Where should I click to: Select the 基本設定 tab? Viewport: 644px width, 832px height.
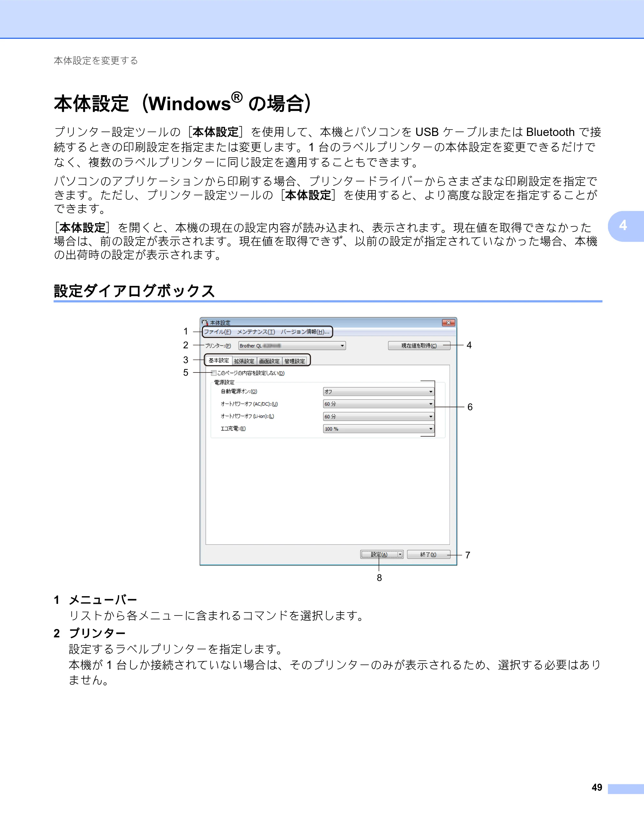219,360
